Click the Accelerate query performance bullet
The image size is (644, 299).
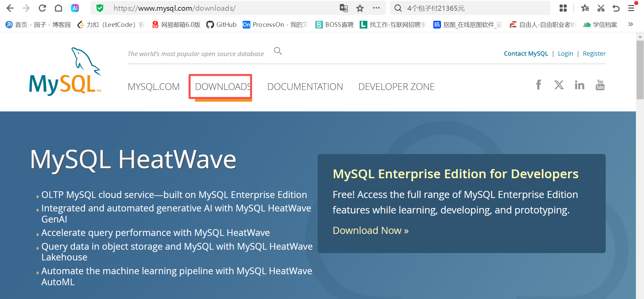click(156, 233)
